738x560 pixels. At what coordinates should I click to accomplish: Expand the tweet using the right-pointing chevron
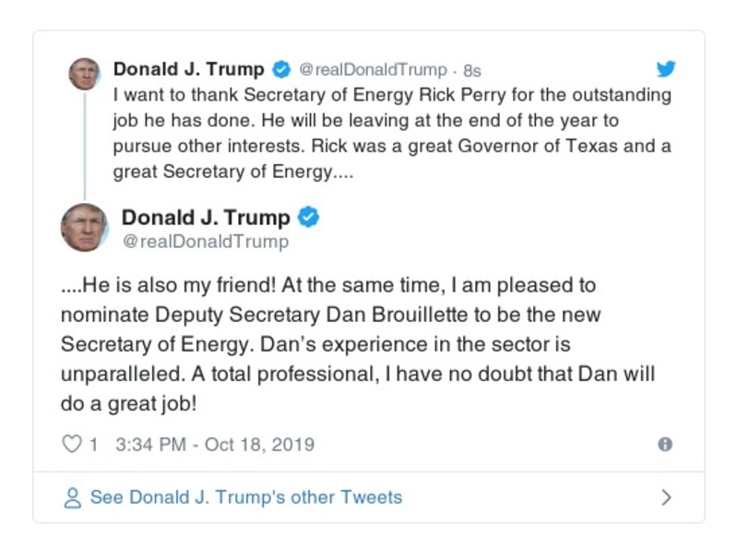[x=668, y=496]
